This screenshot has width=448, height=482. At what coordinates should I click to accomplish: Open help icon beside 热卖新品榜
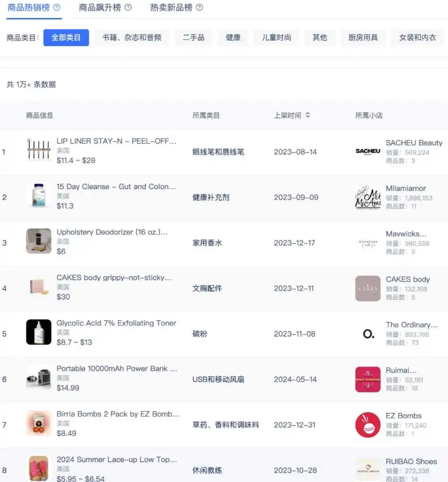click(200, 7)
